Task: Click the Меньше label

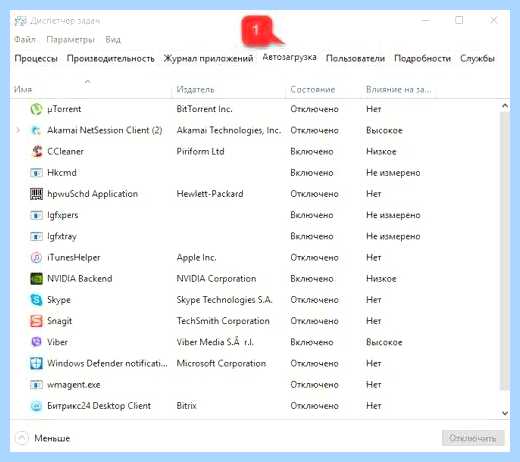Action: (x=52, y=438)
